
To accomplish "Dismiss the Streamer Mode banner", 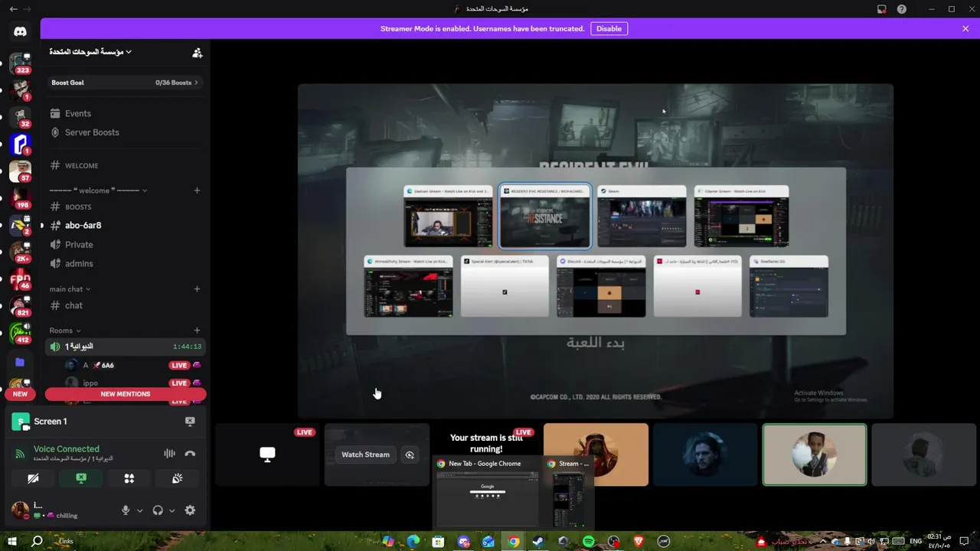I will coord(965,28).
